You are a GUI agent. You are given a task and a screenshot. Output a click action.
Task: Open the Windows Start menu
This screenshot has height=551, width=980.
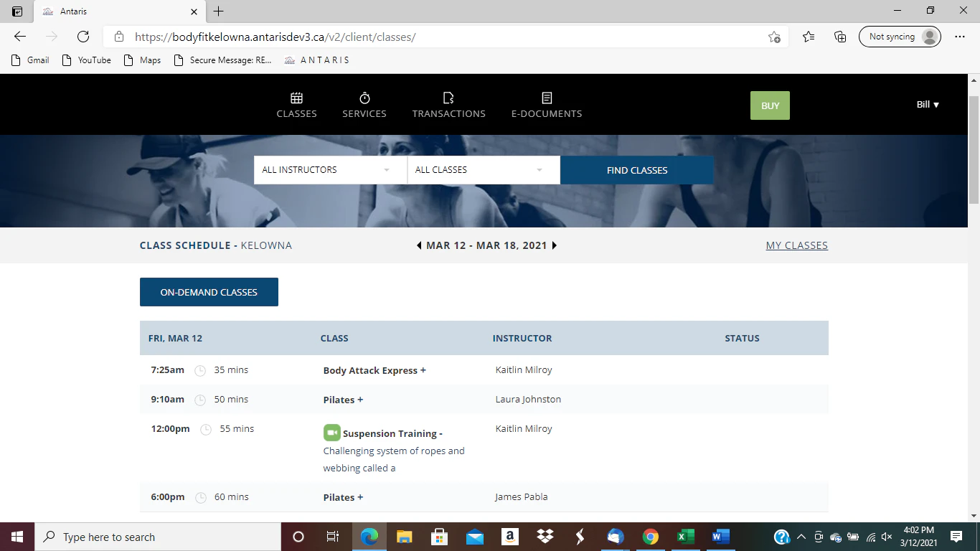click(x=17, y=537)
